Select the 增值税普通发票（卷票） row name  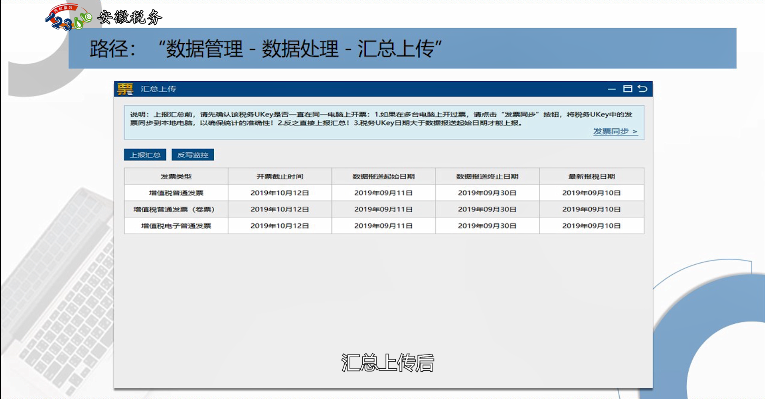(x=174, y=210)
